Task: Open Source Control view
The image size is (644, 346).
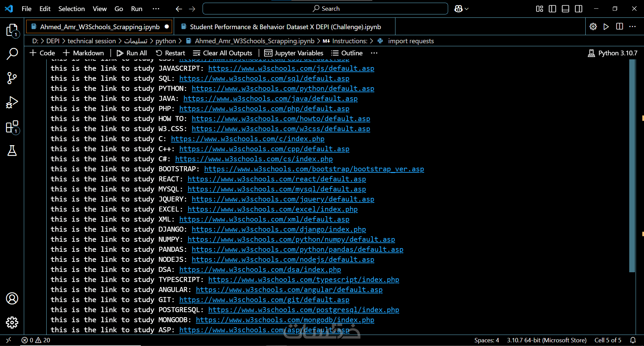Action: tap(12, 78)
